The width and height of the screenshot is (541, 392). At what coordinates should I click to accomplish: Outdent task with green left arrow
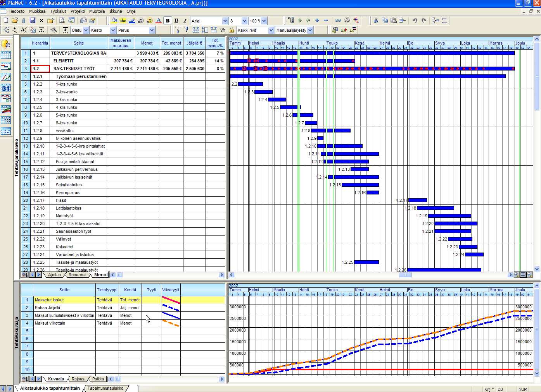308,21
